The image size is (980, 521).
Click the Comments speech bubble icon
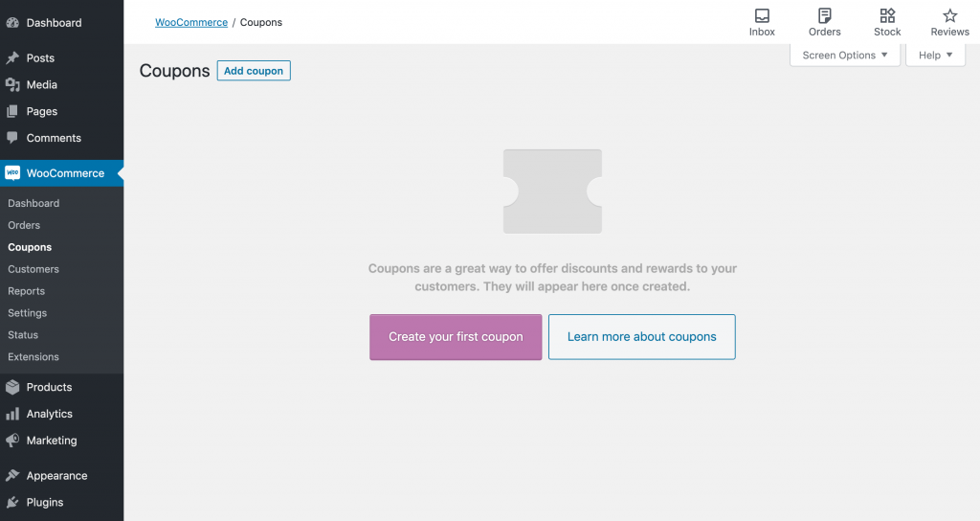click(x=12, y=138)
